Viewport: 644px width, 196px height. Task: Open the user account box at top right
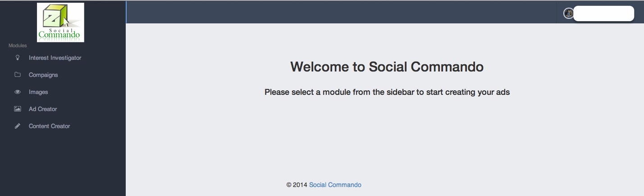pyautogui.click(x=603, y=13)
